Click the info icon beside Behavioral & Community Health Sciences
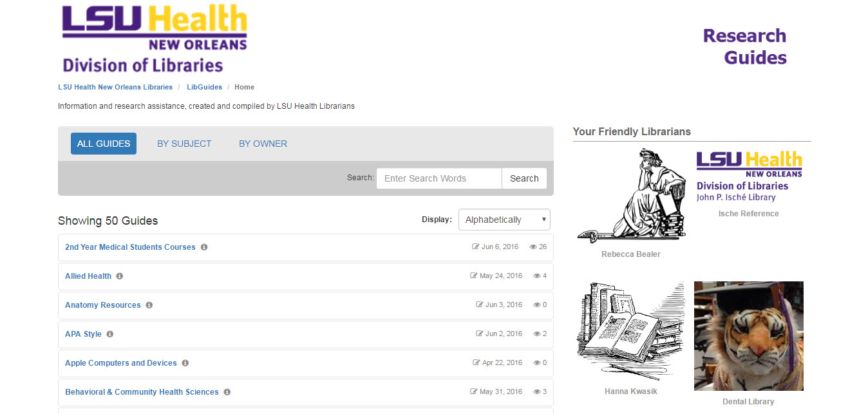Viewport: 868px width, 414px height. [227, 392]
